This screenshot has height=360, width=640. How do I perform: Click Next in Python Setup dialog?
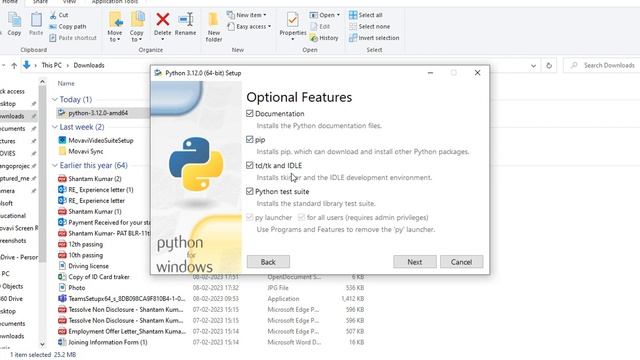click(x=415, y=262)
